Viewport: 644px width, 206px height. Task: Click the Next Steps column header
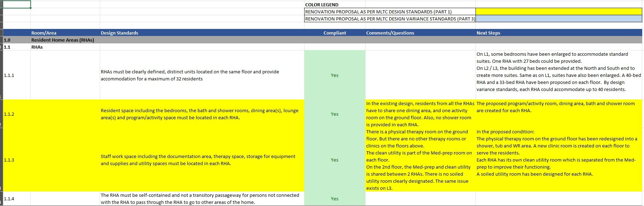pyautogui.click(x=559, y=33)
